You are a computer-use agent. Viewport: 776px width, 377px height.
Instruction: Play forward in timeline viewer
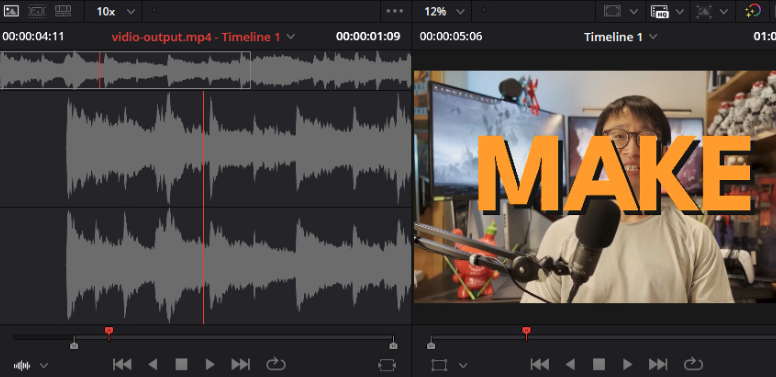[x=628, y=365]
